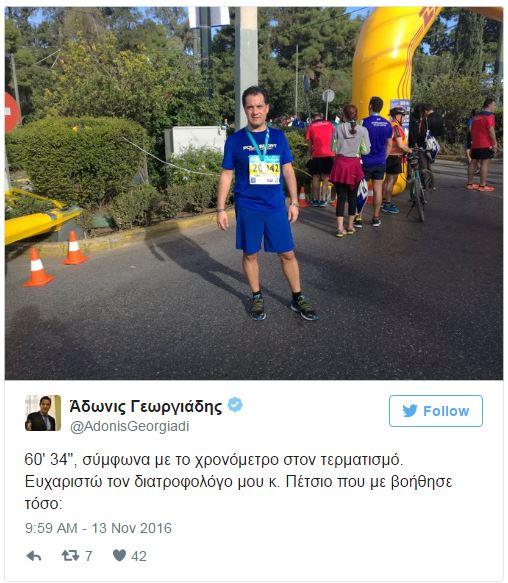View the like count of 42
Viewport: 508px width, 583px height.
coord(139,556)
